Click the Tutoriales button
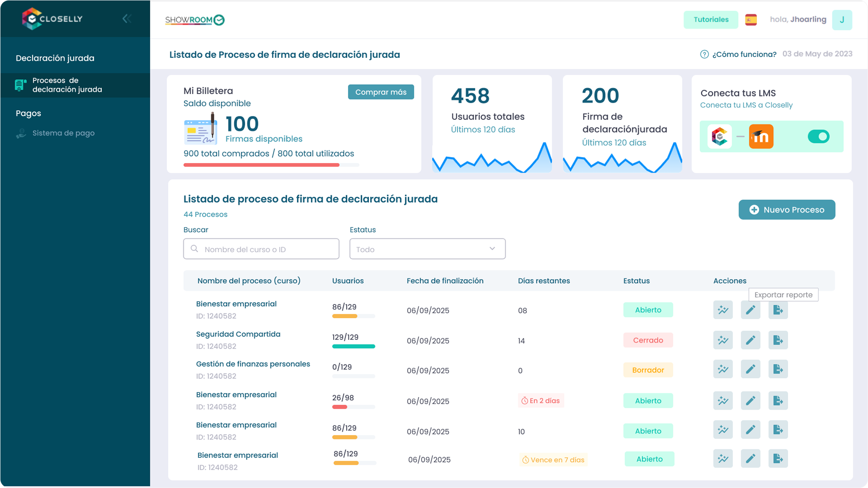 click(x=710, y=20)
